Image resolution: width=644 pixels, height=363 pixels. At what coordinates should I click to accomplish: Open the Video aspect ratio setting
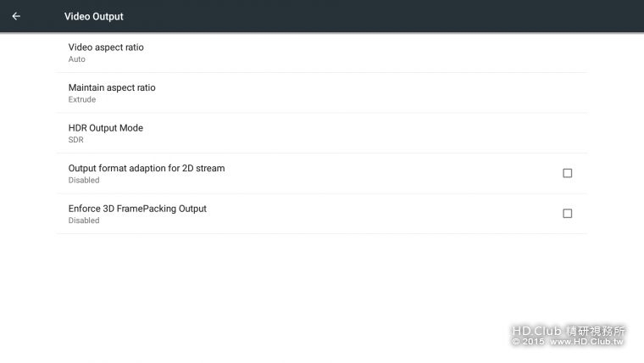[x=106, y=47]
